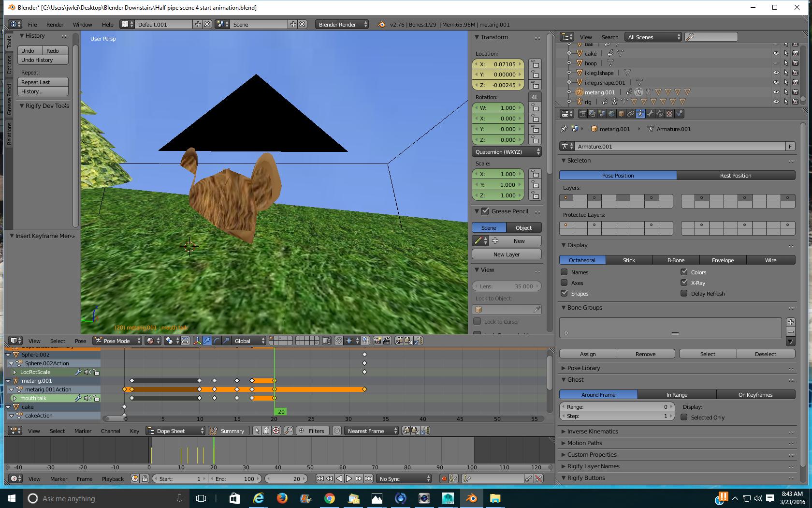Open the Pose Mode dropdown
The height and width of the screenshot is (508, 812).
point(117,341)
